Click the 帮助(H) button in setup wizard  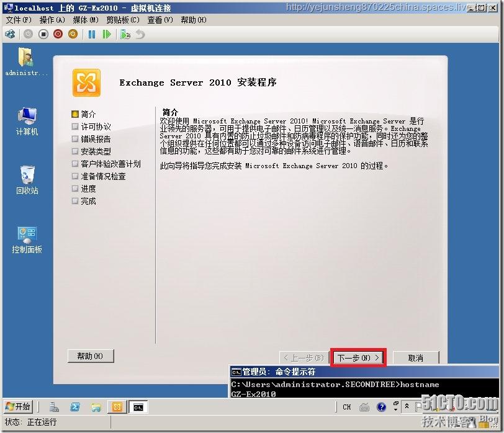pyautogui.click(x=91, y=356)
